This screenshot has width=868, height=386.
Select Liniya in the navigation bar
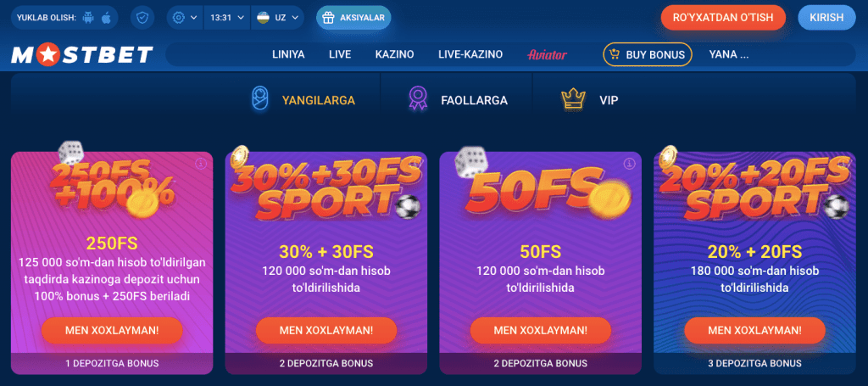tap(288, 55)
